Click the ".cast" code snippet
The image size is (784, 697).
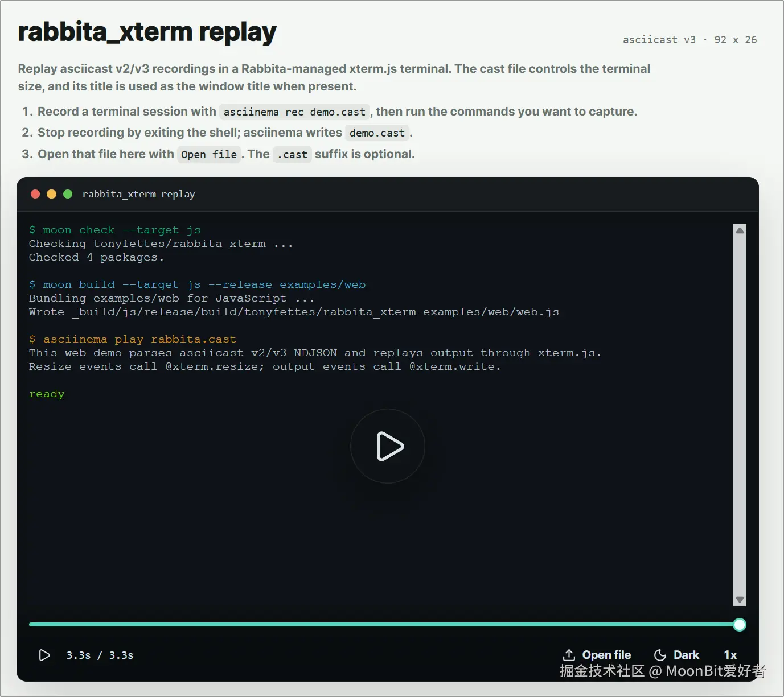pos(293,155)
